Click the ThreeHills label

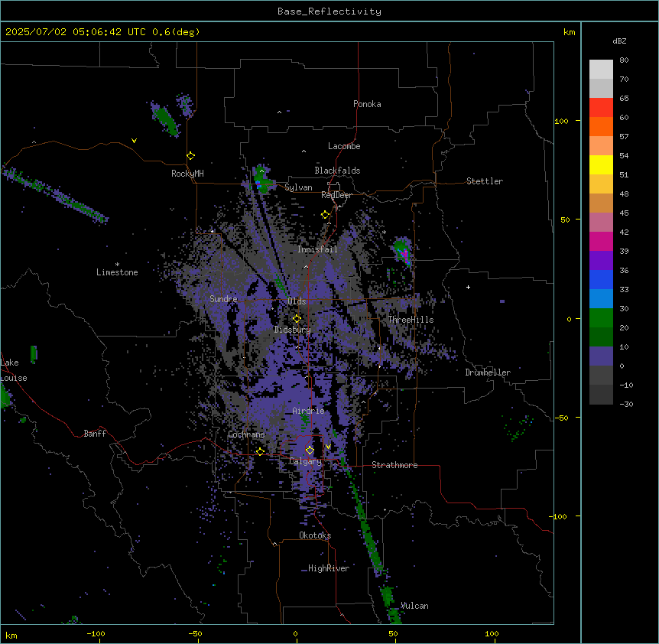tap(411, 320)
